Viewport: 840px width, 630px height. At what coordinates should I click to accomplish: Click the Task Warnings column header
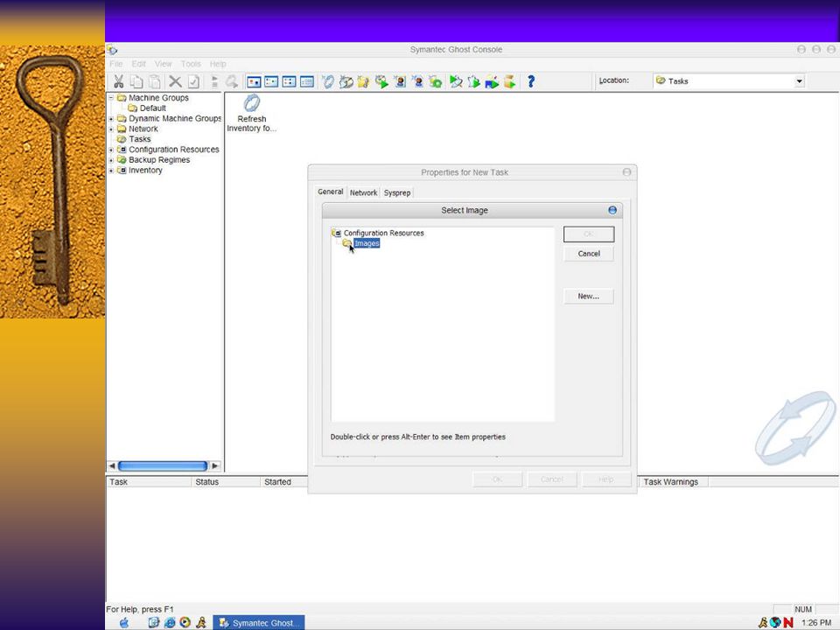pyautogui.click(x=672, y=482)
